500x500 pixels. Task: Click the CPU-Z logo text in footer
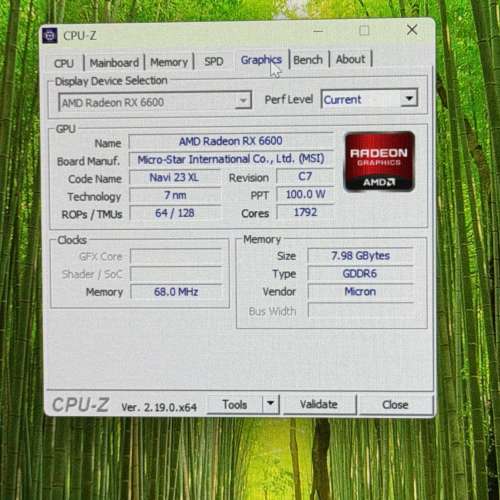click(x=80, y=405)
